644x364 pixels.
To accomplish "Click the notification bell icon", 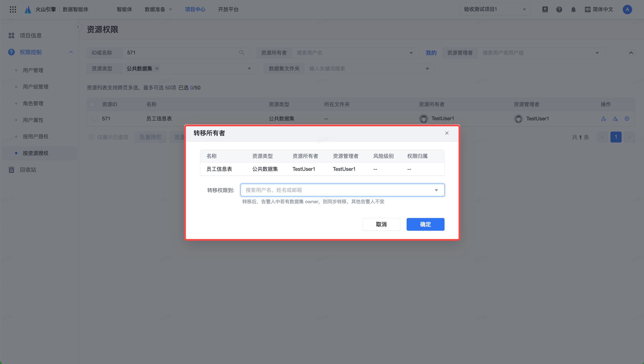I will pos(573,9).
